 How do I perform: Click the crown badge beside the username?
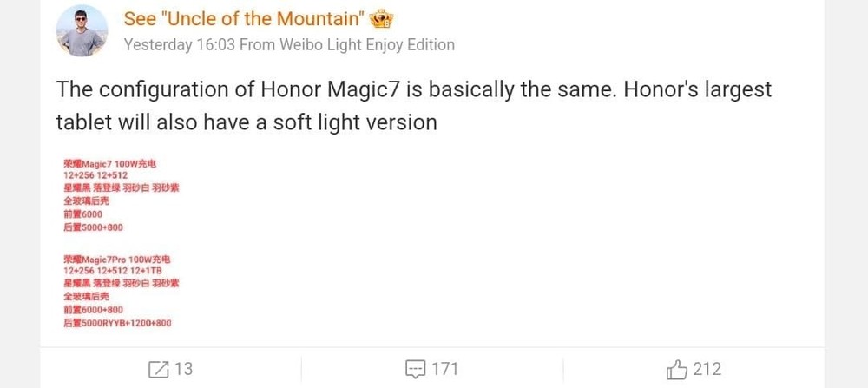click(x=380, y=19)
